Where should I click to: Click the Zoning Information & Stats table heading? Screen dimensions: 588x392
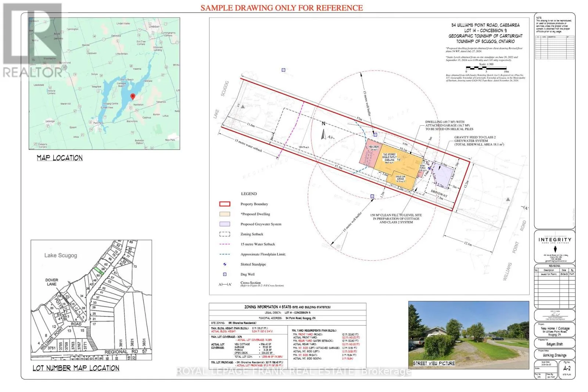click(287, 307)
